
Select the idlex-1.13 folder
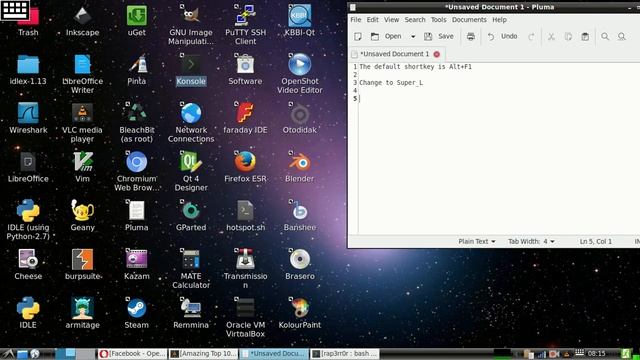coord(28,70)
